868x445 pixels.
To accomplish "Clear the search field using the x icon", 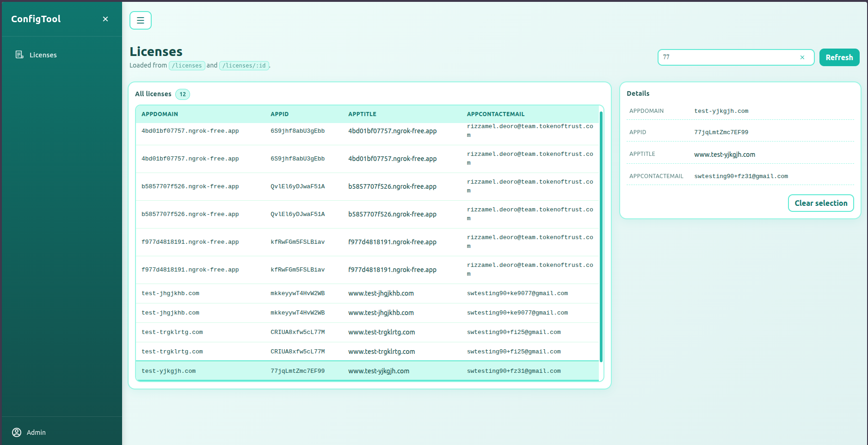I will 802,57.
